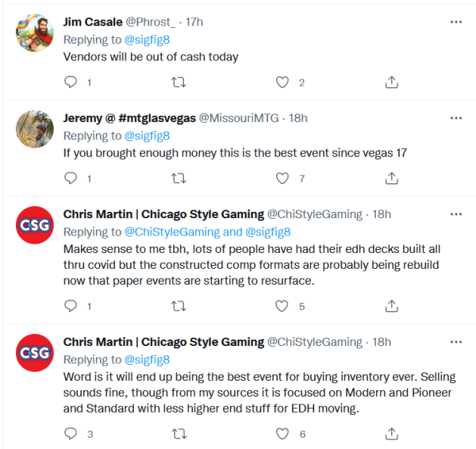Open more menu on Jeremy's tweet

[x=455, y=118]
